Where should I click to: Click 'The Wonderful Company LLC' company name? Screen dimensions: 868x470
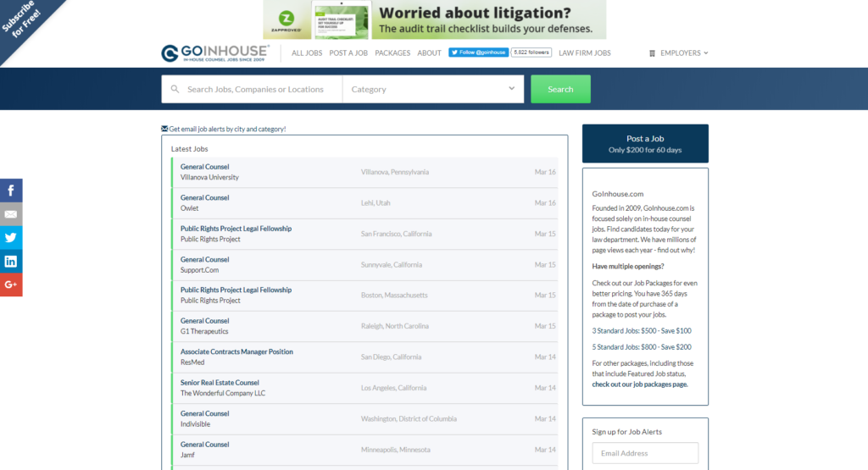pyautogui.click(x=223, y=393)
